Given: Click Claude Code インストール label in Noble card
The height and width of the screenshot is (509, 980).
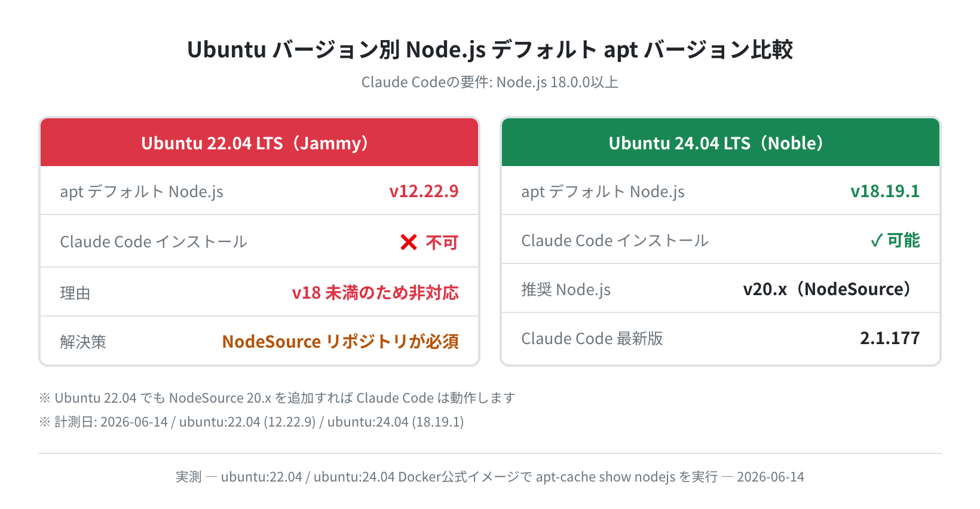Looking at the screenshot, I should coord(615,241).
